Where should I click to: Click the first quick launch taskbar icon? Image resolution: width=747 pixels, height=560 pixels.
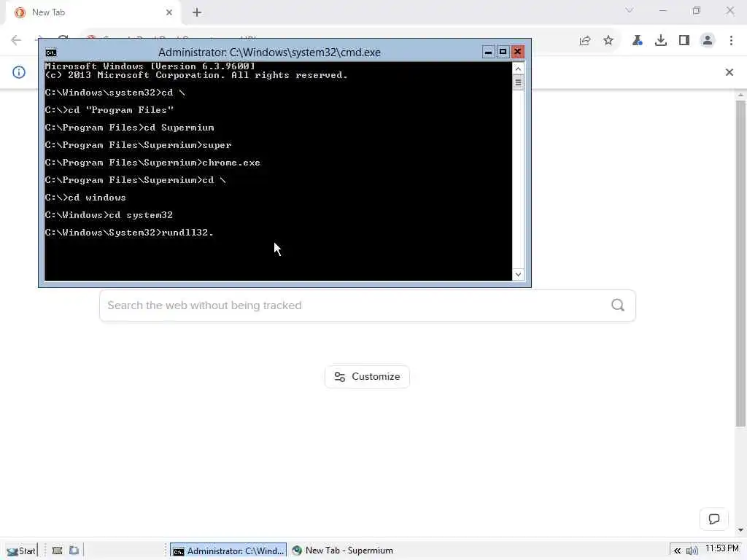pyautogui.click(x=57, y=551)
